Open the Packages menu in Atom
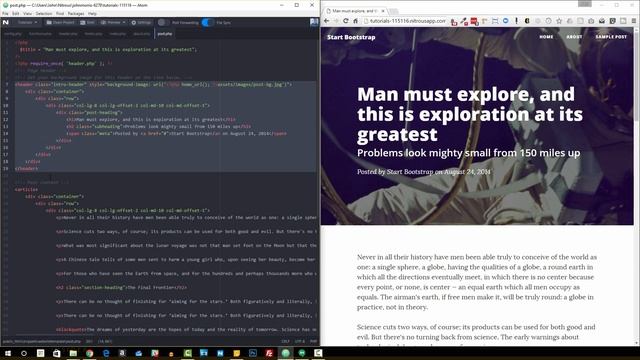 [76, 13]
